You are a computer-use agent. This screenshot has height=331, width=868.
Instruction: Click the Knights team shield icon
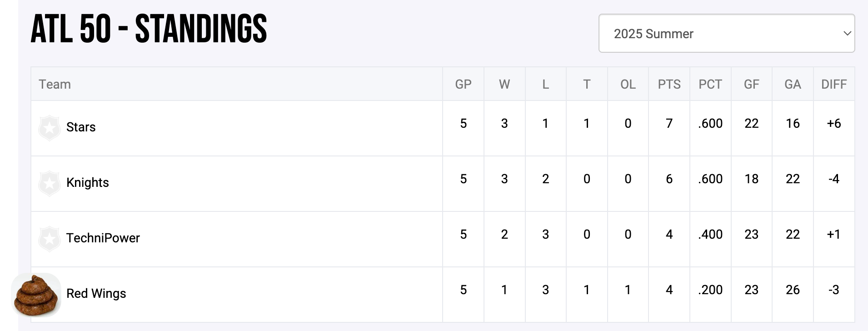[x=50, y=183]
